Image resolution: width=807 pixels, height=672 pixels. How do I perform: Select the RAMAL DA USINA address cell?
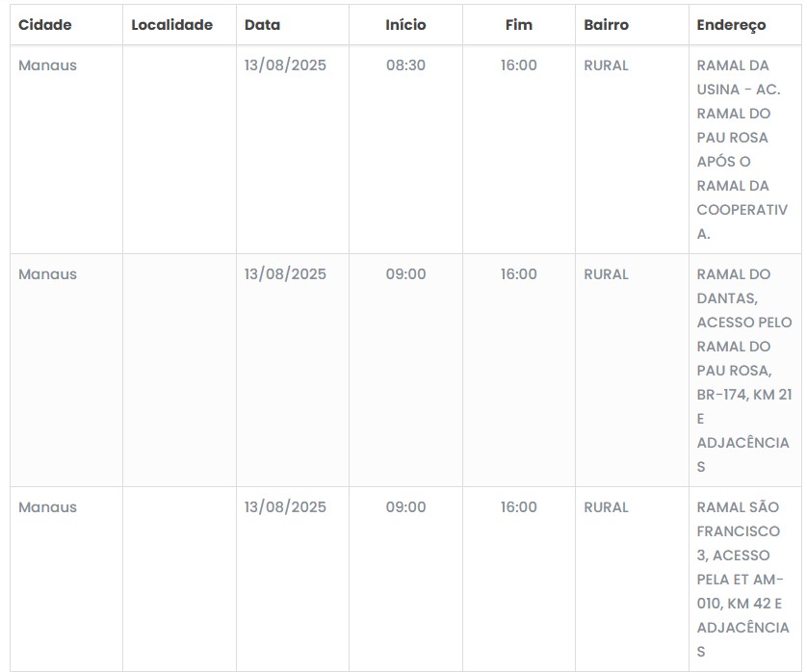click(742, 149)
